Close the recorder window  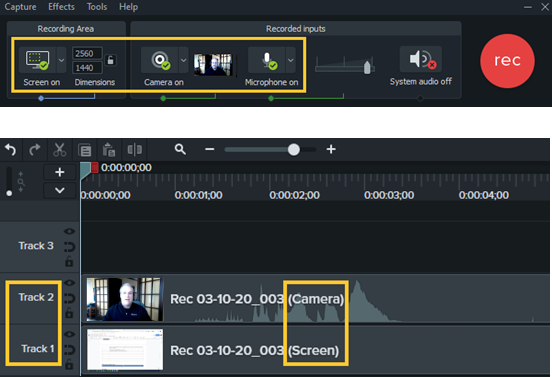pyautogui.click(x=545, y=7)
